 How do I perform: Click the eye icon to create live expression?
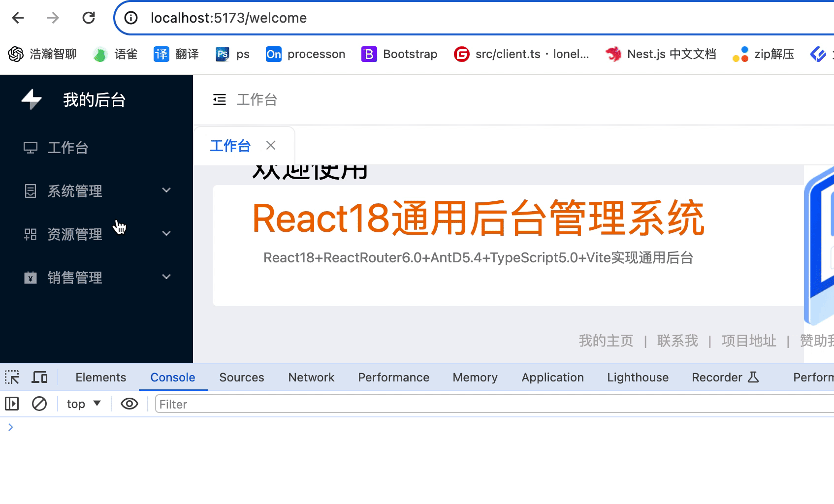[129, 404]
